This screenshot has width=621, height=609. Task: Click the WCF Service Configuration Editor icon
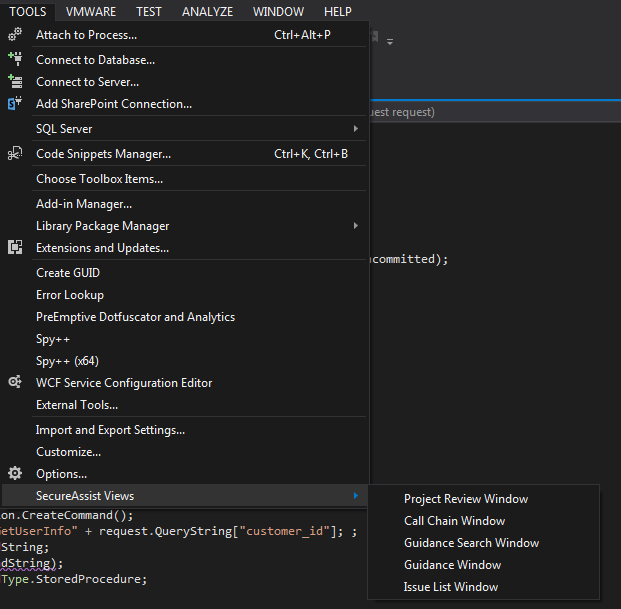click(x=15, y=382)
